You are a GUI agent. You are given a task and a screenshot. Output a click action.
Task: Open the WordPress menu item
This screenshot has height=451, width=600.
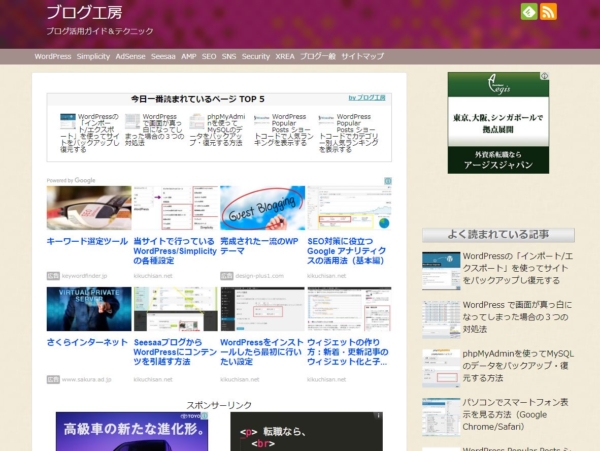pyautogui.click(x=53, y=57)
